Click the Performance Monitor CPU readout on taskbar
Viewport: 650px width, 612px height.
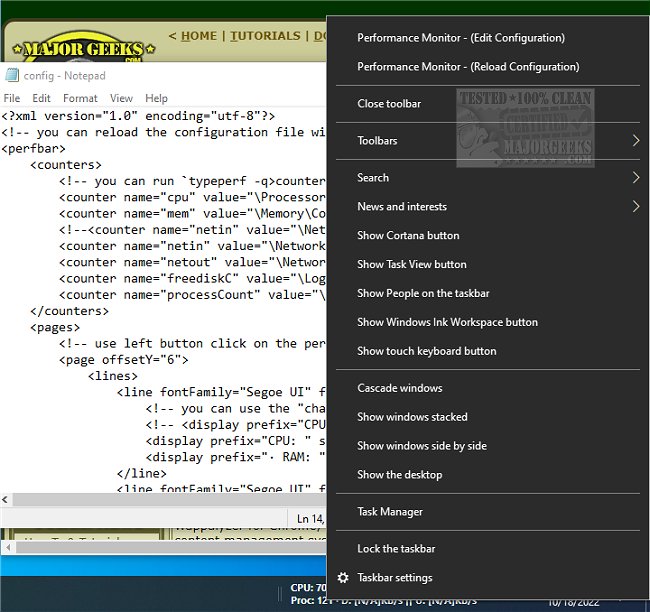click(307, 588)
